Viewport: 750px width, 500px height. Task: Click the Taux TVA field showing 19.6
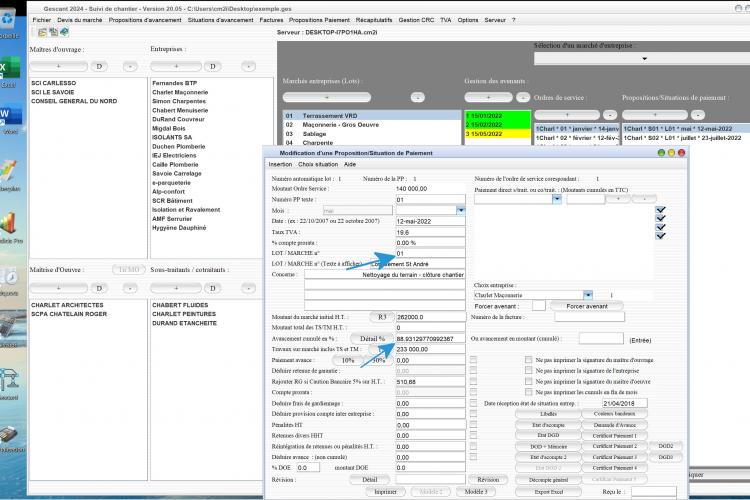(x=430, y=232)
